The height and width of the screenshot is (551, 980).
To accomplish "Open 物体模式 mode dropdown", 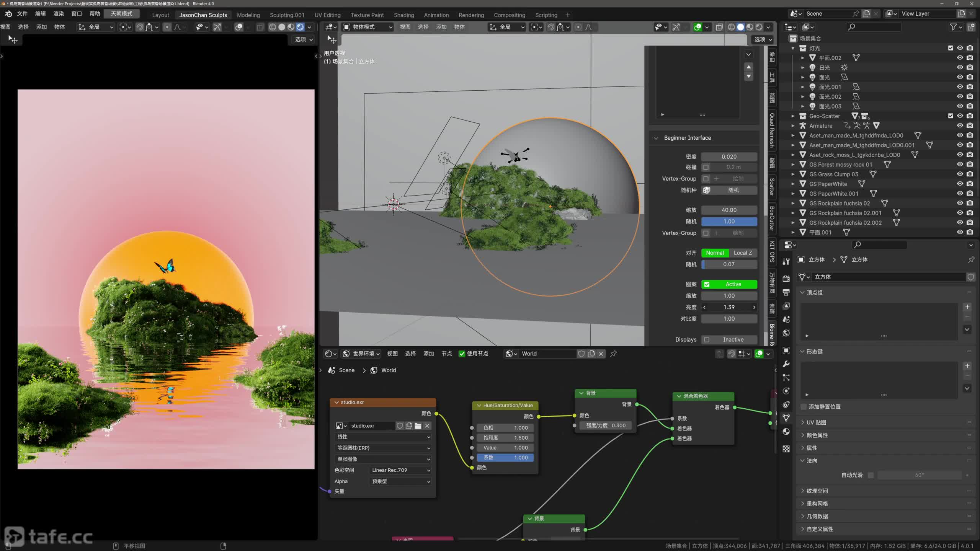I will click(x=367, y=27).
